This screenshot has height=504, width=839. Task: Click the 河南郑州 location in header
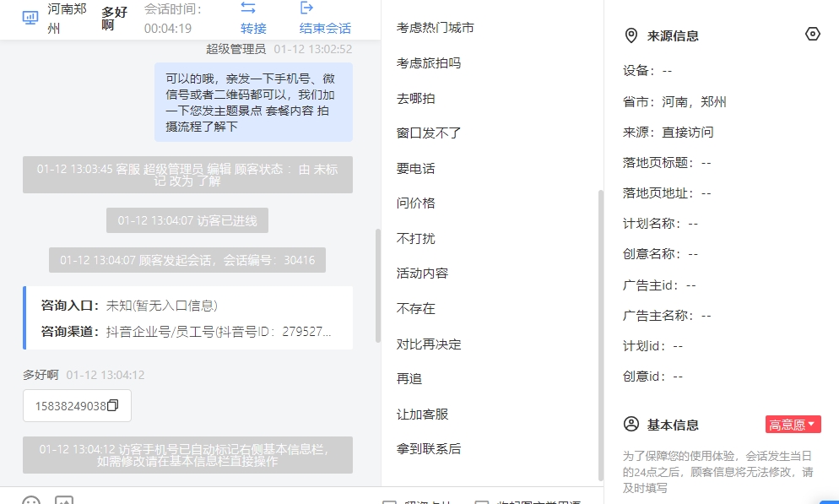point(67,19)
